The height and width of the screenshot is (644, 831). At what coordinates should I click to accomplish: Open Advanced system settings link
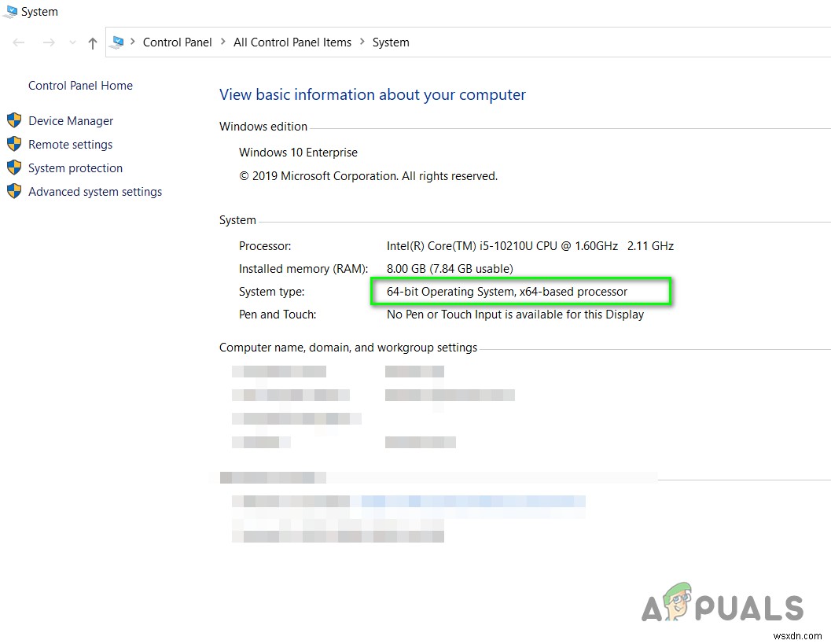coord(95,192)
